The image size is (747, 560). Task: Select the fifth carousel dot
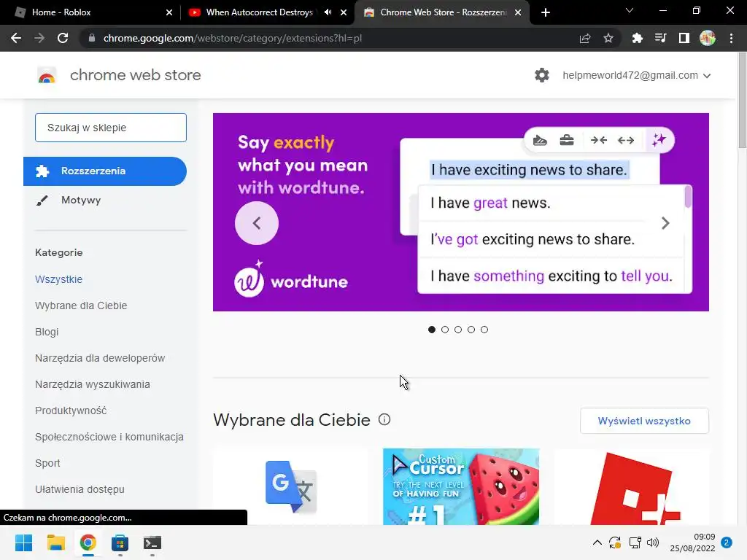(484, 330)
